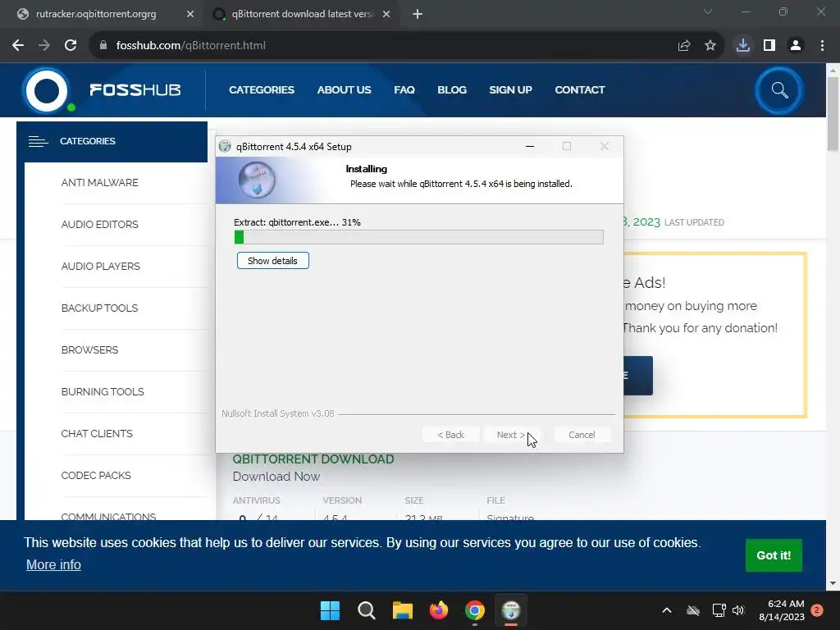Click Show details in the installer
The width and height of the screenshot is (840, 630).
click(x=272, y=261)
